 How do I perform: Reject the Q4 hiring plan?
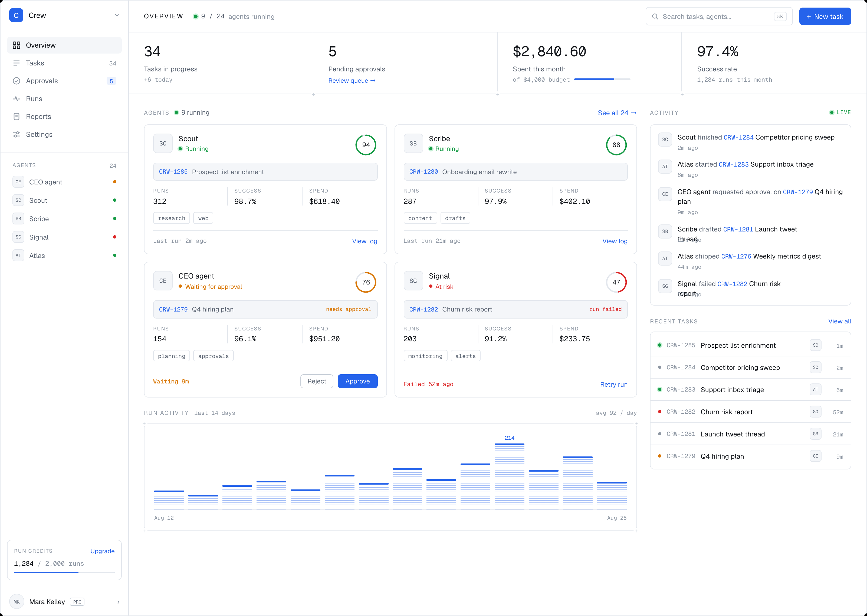pos(317,381)
